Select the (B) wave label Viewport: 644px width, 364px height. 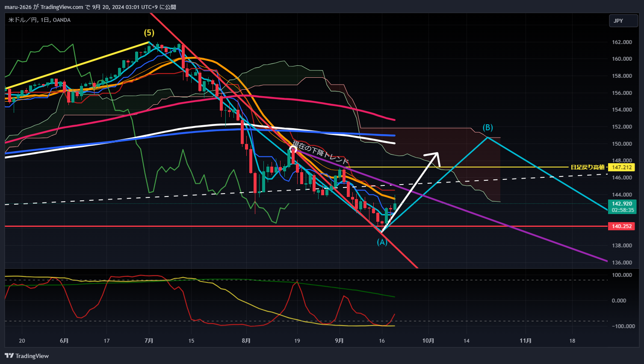[488, 127]
